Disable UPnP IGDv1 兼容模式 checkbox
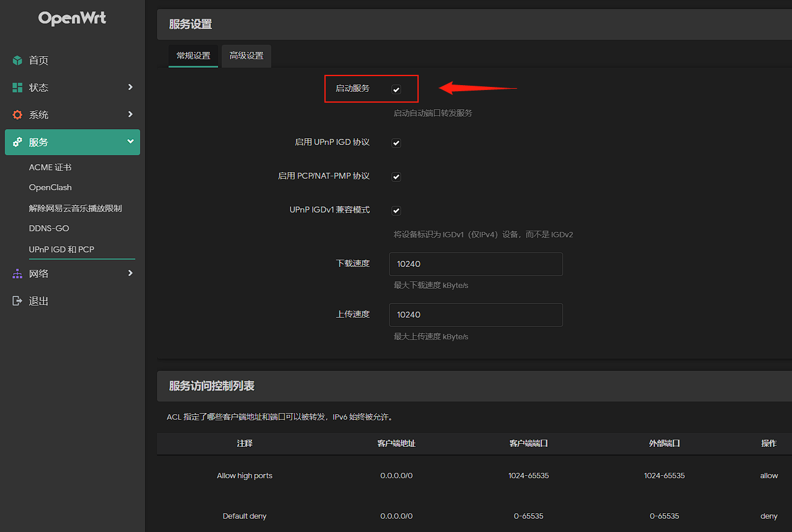 pos(396,211)
